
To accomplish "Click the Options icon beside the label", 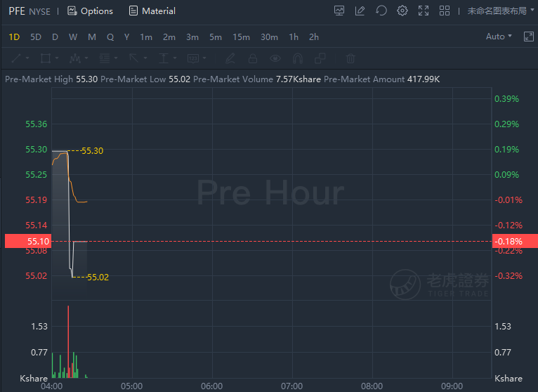I will [72, 11].
